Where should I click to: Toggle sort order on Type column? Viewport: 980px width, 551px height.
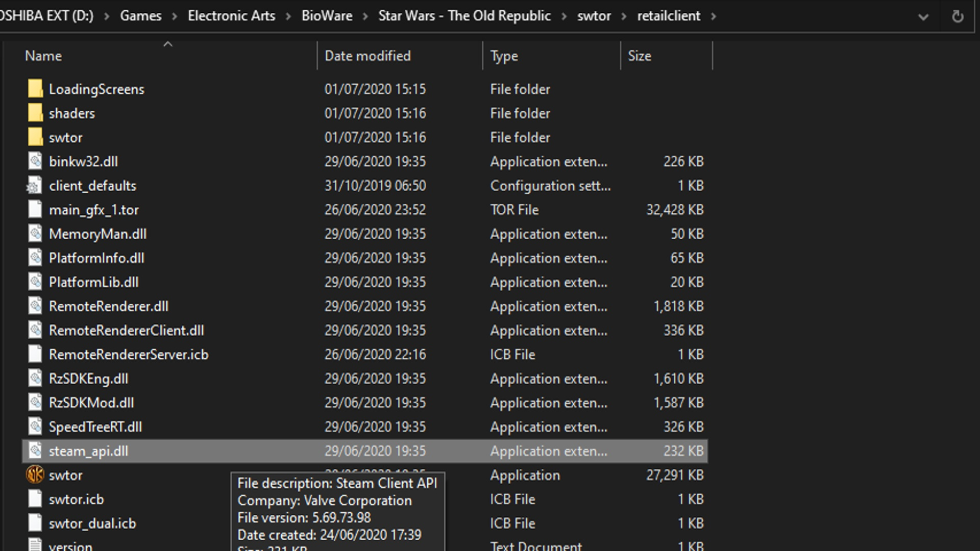click(504, 56)
